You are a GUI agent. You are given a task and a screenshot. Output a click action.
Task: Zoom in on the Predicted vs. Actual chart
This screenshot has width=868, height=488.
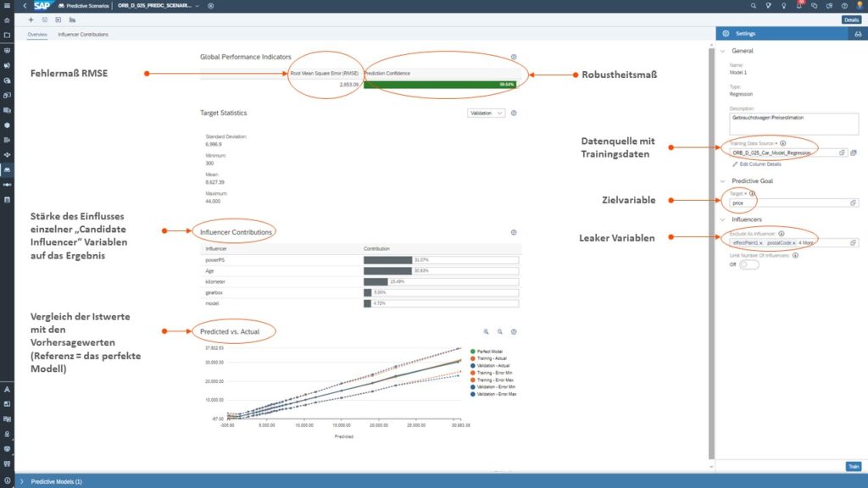(x=486, y=332)
